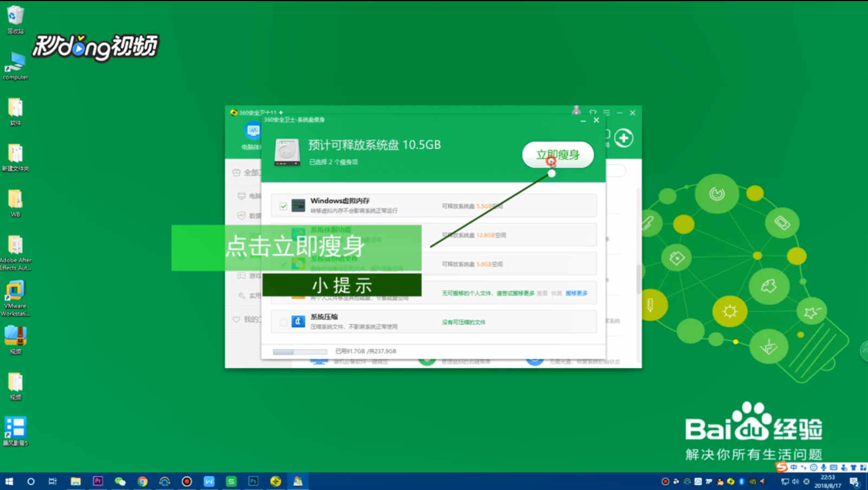Select the computer desktop icon
This screenshot has height=490, width=868.
click(15, 66)
